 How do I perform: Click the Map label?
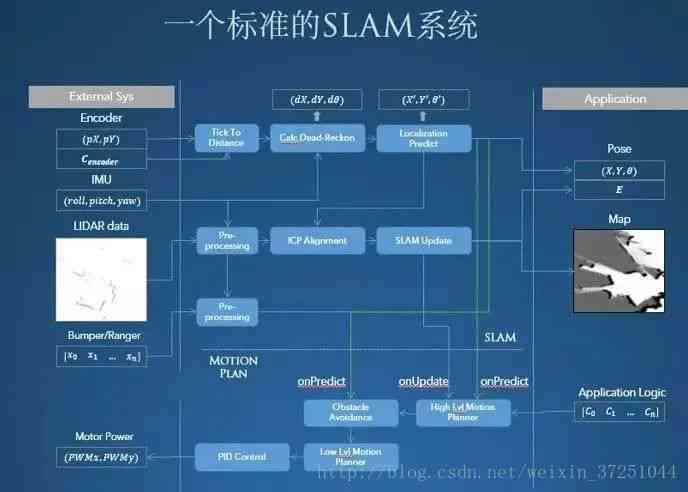point(619,219)
